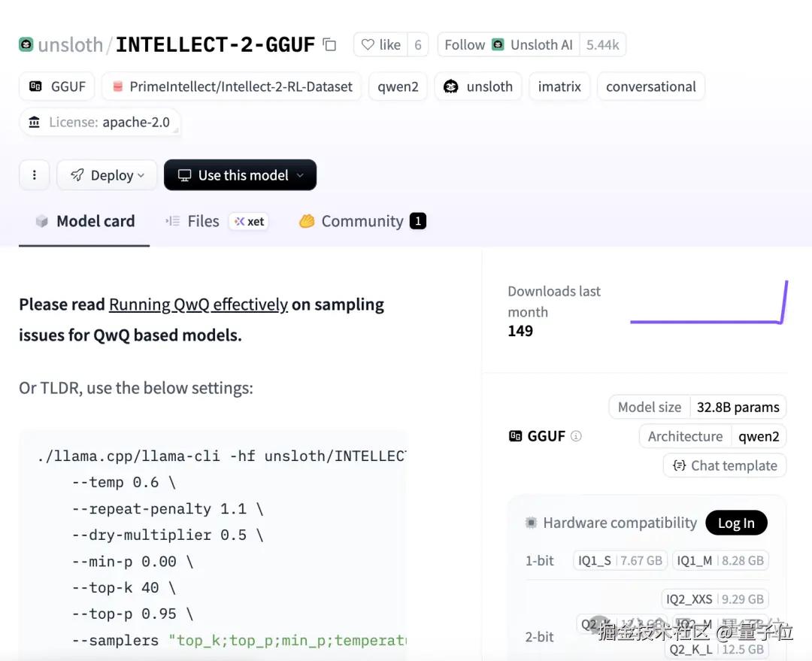Click the Log In button

click(736, 523)
